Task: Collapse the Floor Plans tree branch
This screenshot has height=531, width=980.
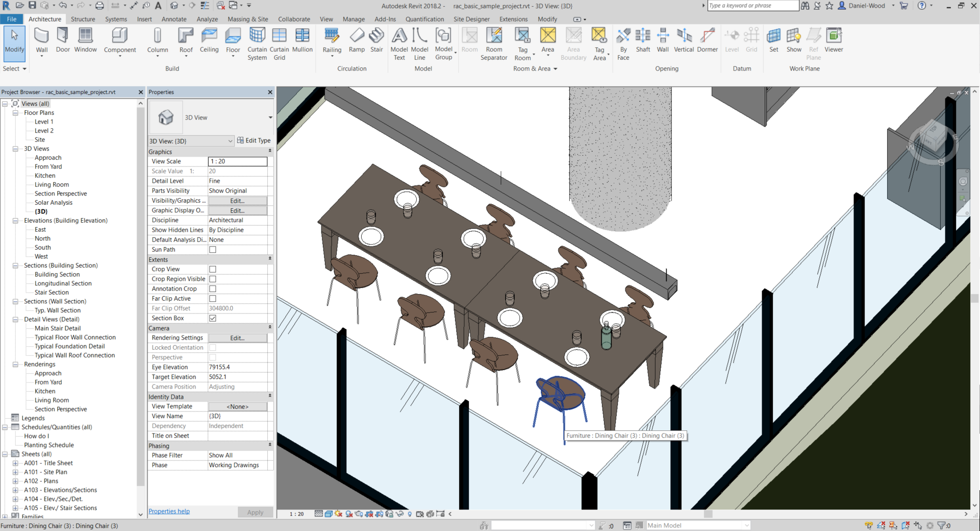Action: pyautogui.click(x=15, y=113)
